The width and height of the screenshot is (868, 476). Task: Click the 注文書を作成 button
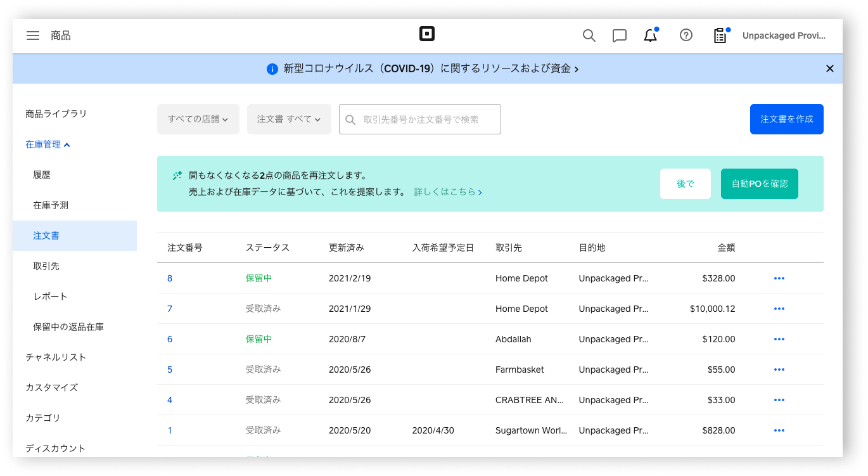click(787, 119)
